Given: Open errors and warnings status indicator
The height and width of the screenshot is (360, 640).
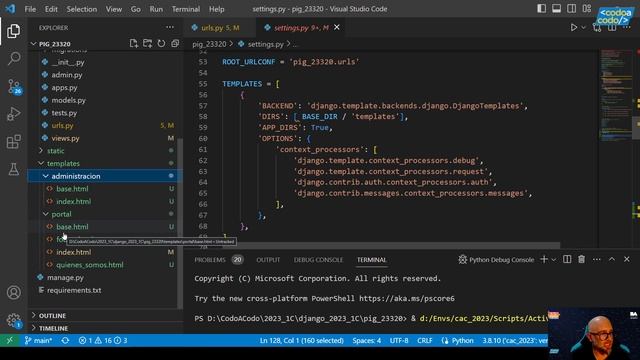Looking at the screenshot, I should [103, 340].
